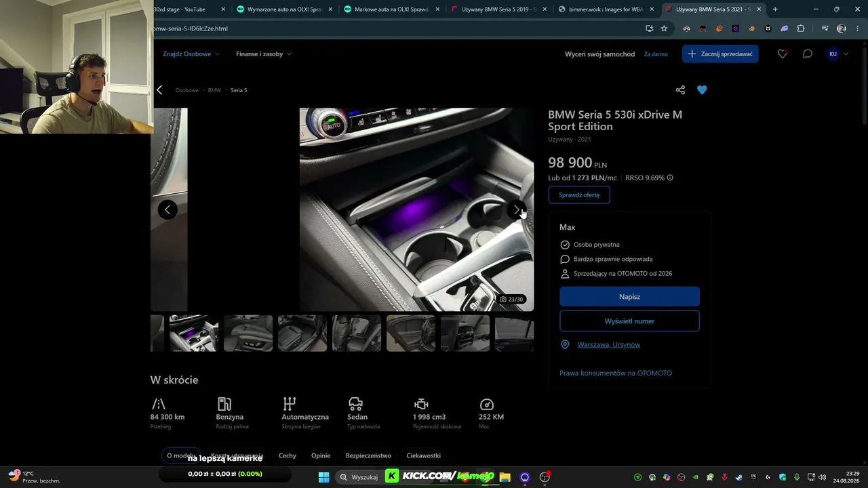Select the purple ambient light console thumbnail
The width and height of the screenshot is (868, 488).
194,333
